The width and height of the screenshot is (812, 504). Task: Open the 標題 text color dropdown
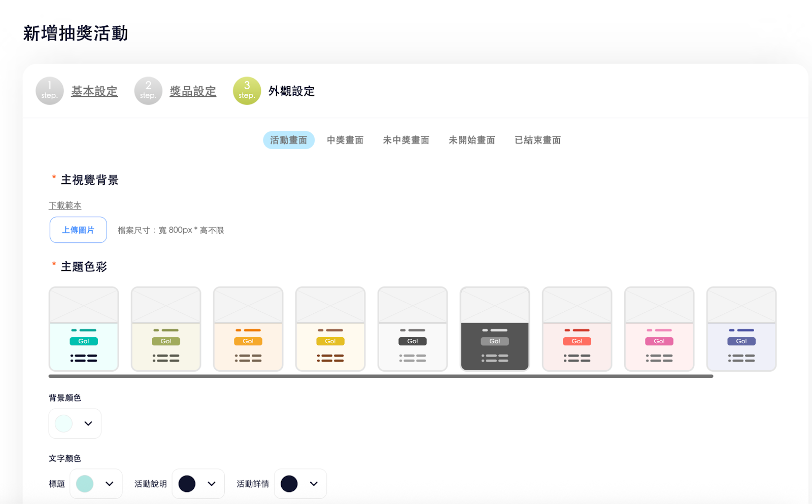109,484
